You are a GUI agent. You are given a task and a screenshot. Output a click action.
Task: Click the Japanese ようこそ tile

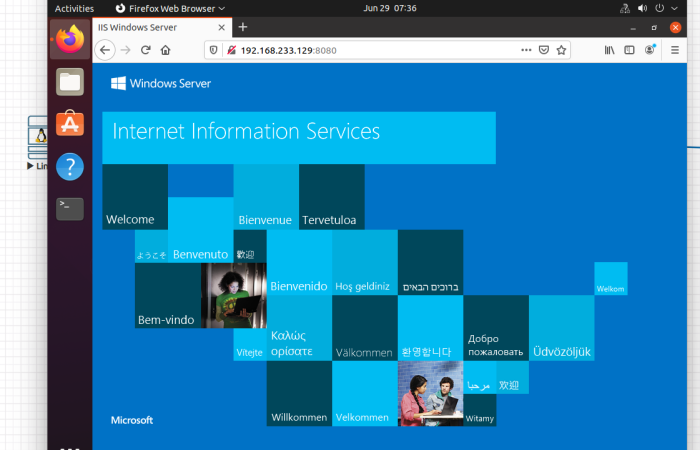click(x=151, y=246)
